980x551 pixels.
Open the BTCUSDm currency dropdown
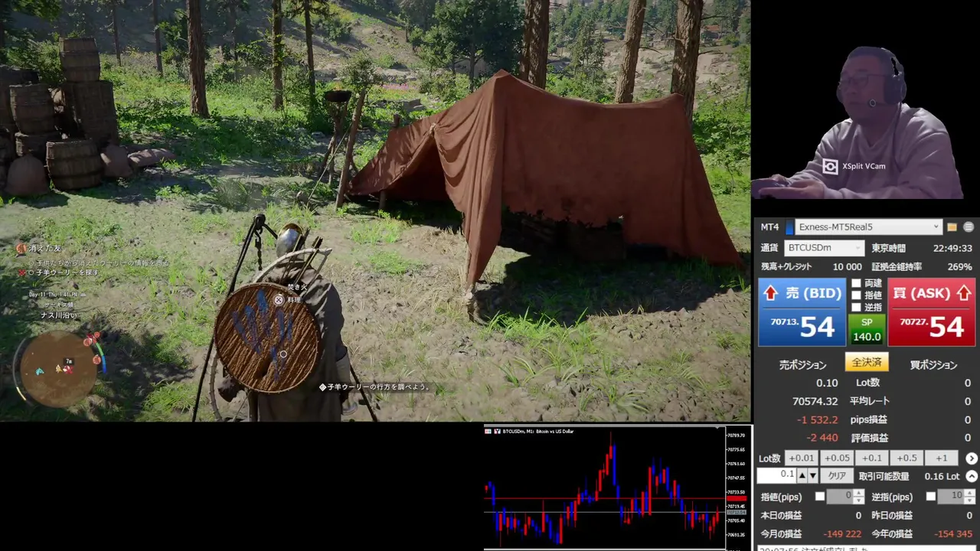click(x=825, y=248)
